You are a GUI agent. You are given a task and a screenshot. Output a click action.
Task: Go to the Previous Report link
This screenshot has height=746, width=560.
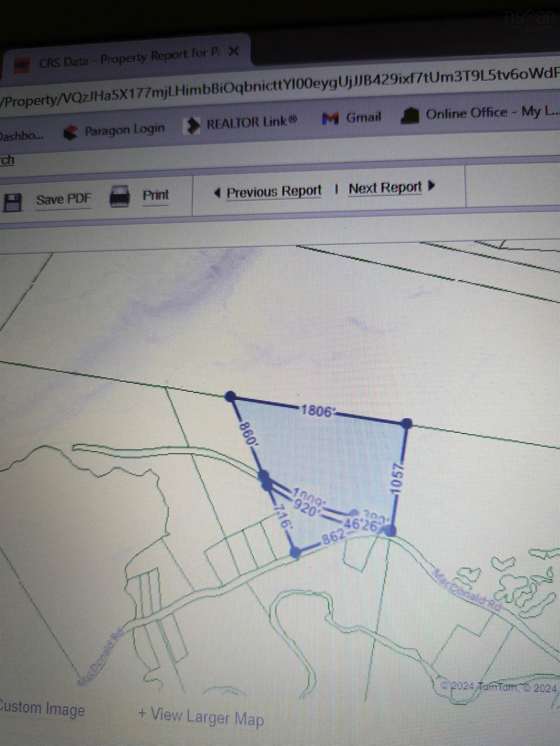tap(274, 192)
